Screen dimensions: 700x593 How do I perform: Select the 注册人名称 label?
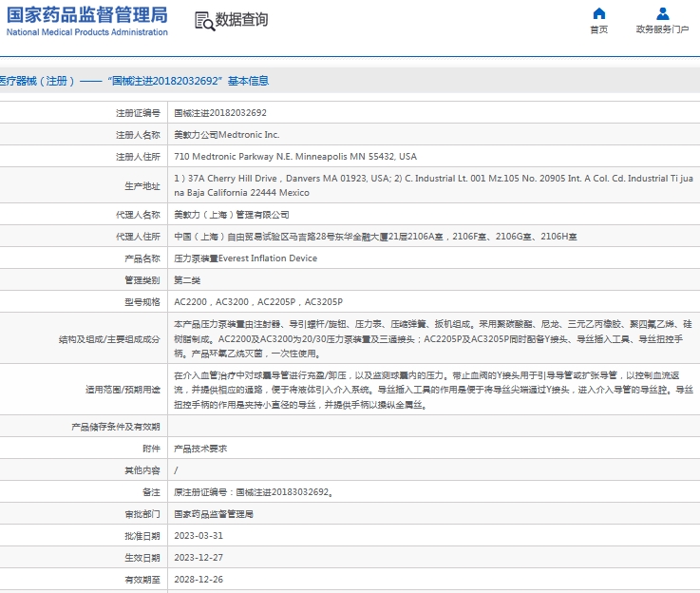pyautogui.click(x=138, y=135)
